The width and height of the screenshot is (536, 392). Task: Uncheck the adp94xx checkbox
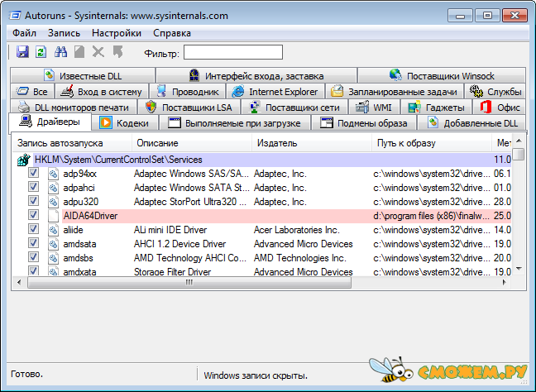tap(33, 173)
